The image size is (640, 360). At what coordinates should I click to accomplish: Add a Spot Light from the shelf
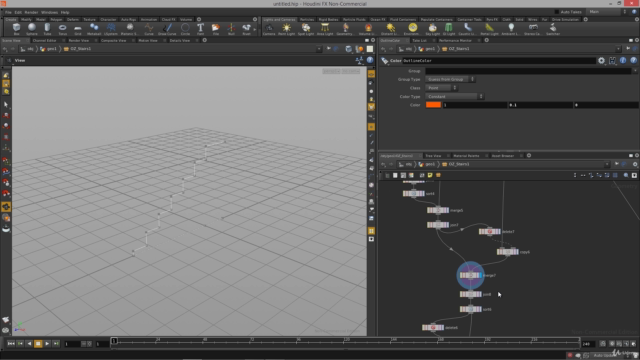point(306,29)
